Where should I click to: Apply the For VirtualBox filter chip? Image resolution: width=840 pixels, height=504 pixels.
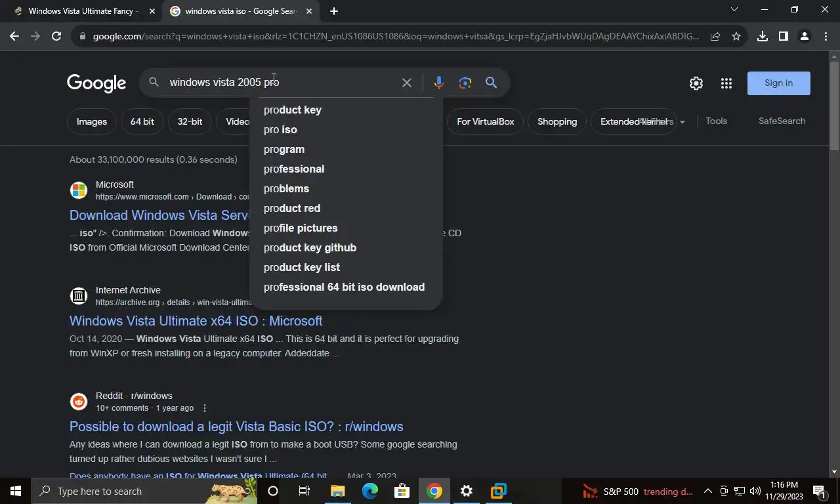[x=486, y=121]
